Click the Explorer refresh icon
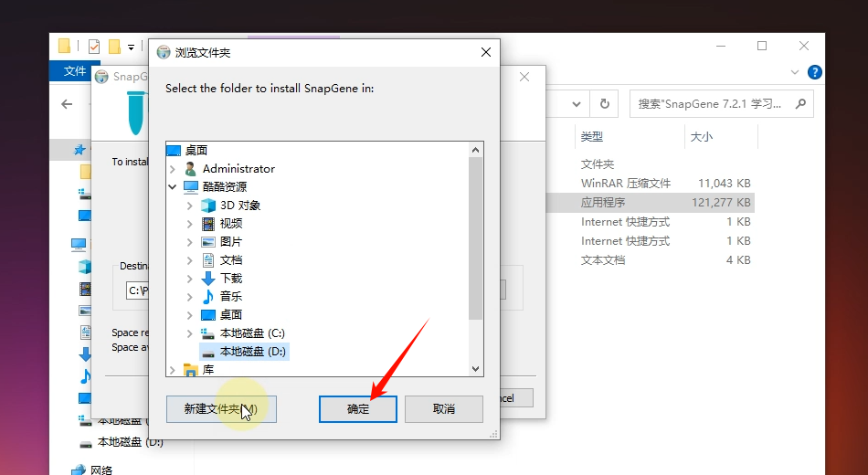This screenshot has width=868, height=475. 604,104
